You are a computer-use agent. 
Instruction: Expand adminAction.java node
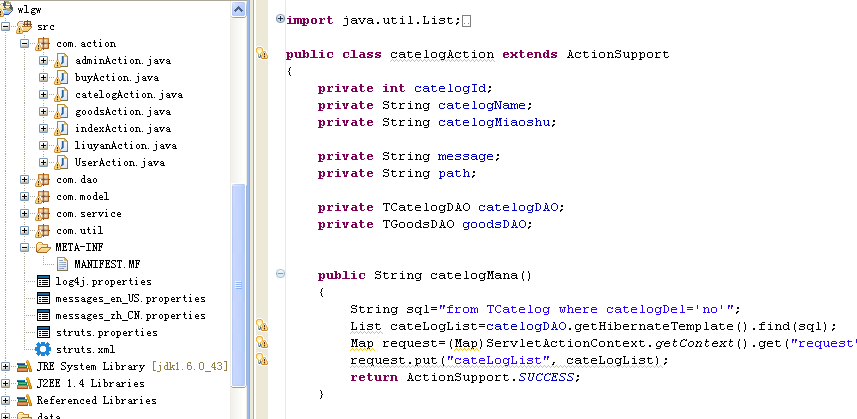(44, 61)
